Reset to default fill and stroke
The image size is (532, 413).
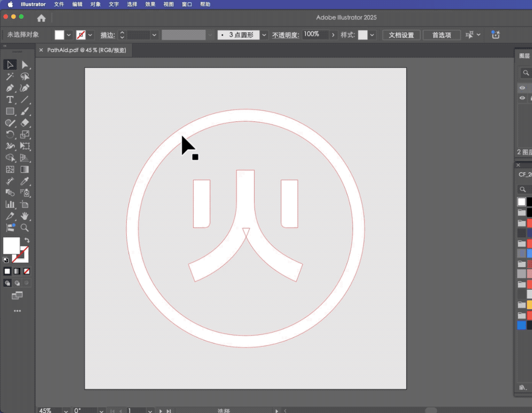pos(6,260)
